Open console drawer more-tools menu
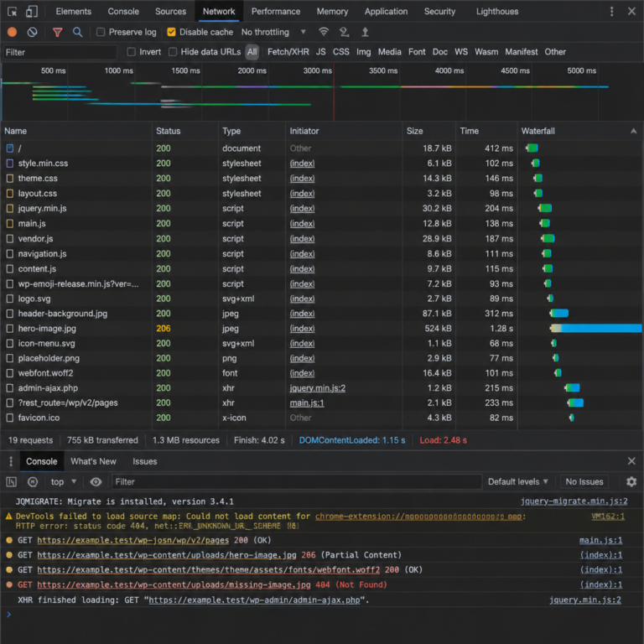 pyautogui.click(x=11, y=461)
